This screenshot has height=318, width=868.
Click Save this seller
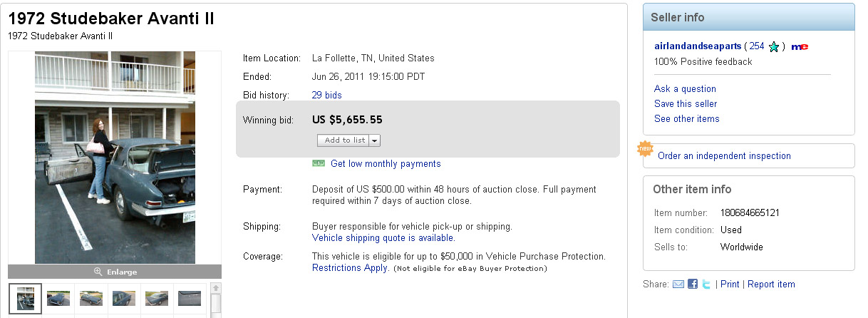pyautogui.click(x=686, y=103)
